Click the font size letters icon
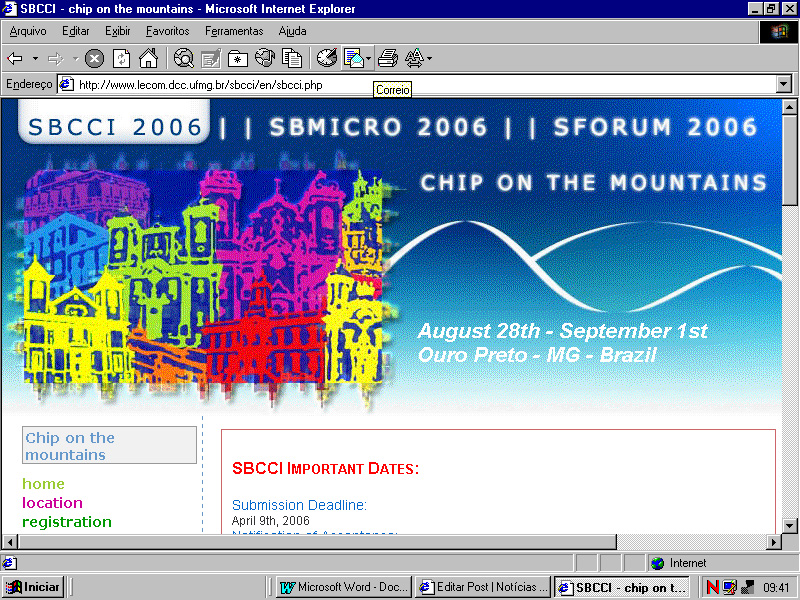 (414, 58)
